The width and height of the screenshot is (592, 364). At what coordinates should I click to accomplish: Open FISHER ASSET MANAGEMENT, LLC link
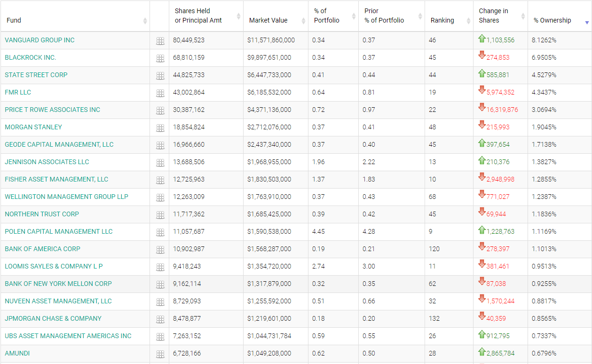[56, 180]
